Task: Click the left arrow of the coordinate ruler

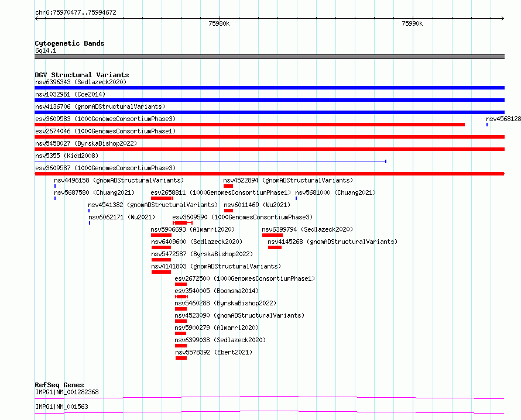Action: [x=36, y=18]
